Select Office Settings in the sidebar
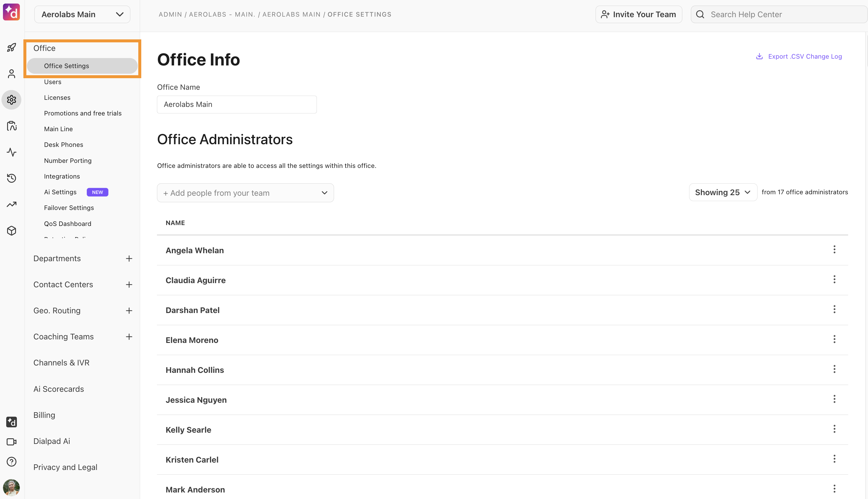 (82, 66)
